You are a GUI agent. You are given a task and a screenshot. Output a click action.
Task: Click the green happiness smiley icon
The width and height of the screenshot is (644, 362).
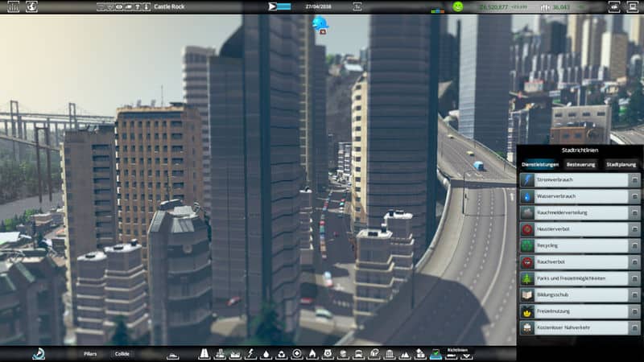tap(458, 6)
